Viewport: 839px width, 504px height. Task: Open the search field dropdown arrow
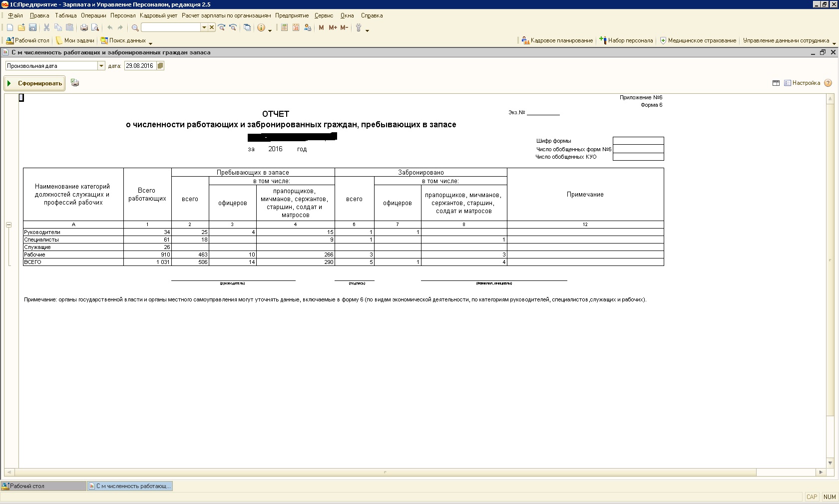(x=204, y=28)
